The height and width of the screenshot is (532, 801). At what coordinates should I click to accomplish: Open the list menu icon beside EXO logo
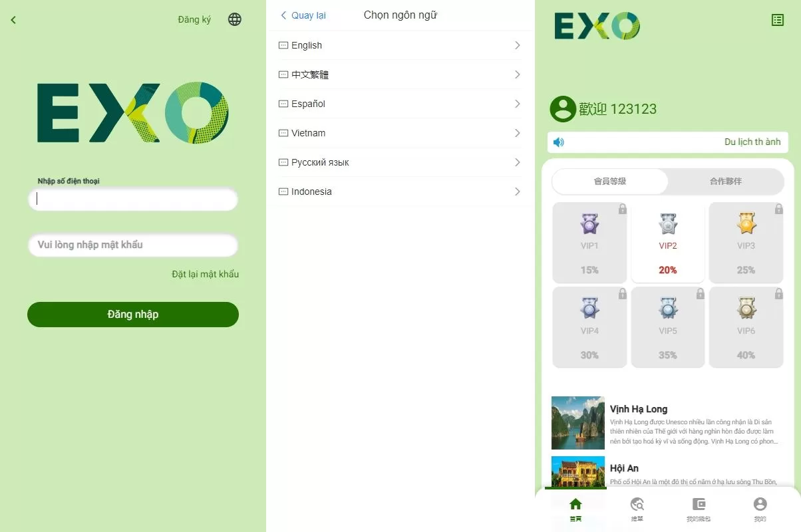[778, 20]
